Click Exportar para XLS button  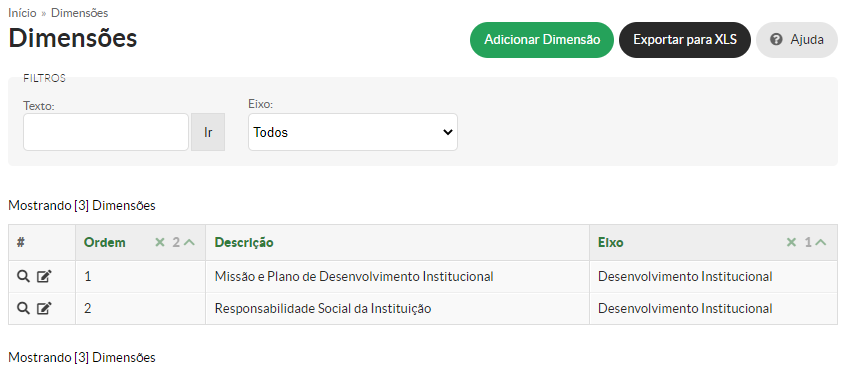(x=684, y=40)
